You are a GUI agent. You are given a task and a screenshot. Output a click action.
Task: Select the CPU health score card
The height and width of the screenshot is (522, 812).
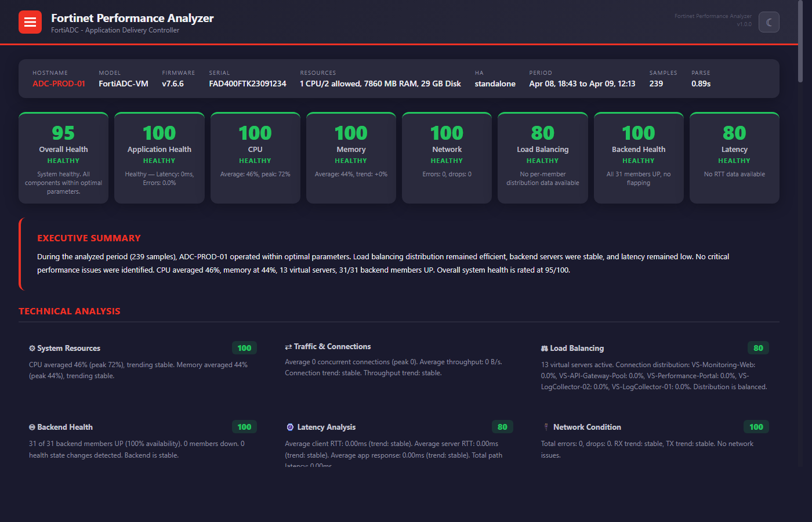point(255,157)
